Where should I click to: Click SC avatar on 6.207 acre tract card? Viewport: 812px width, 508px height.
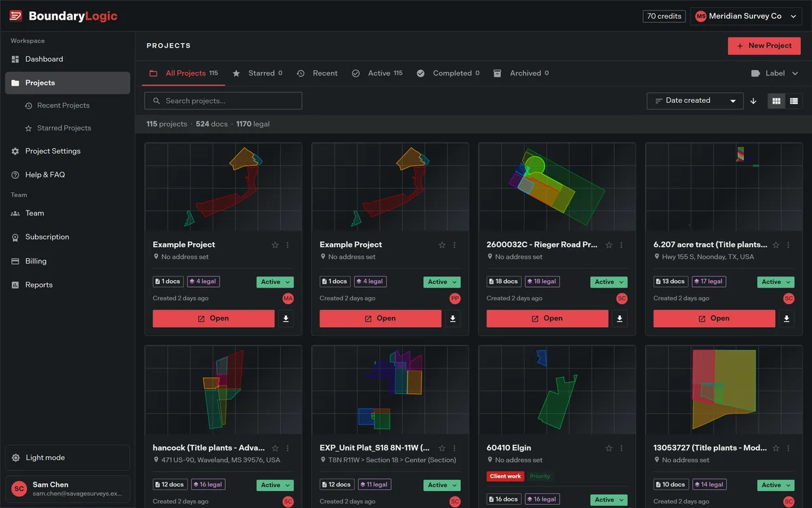[x=788, y=298]
